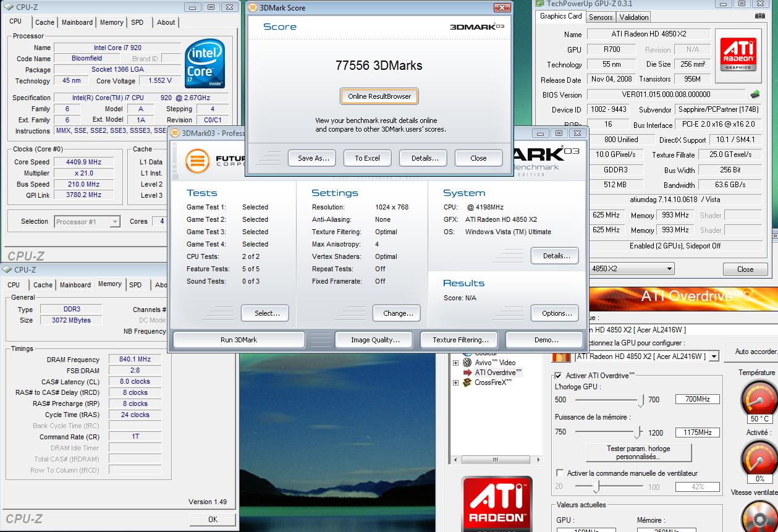The height and width of the screenshot is (532, 778).
Task: Click ATI Overdrive tree item
Action: click(498, 373)
